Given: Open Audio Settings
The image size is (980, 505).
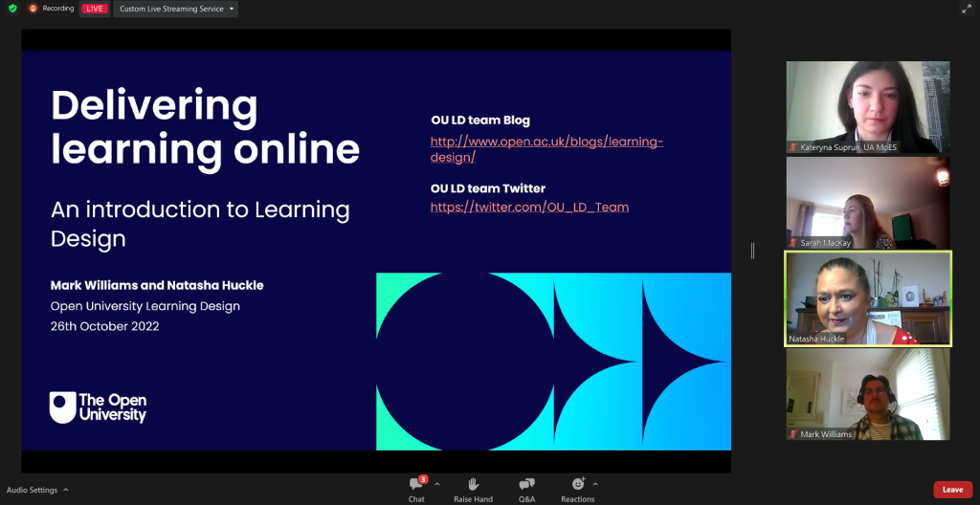Looking at the screenshot, I should [32, 490].
